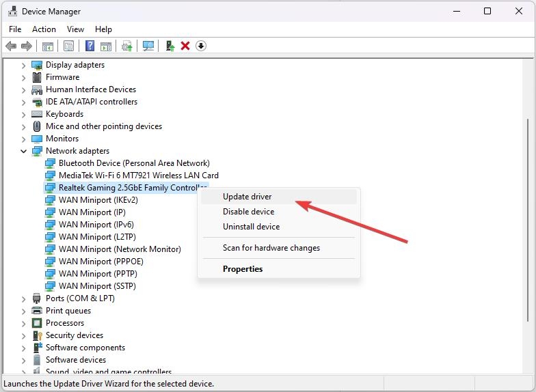The height and width of the screenshot is (392, 536).
Task: Click the Software devices icon
Action: [x=37, y=360]
